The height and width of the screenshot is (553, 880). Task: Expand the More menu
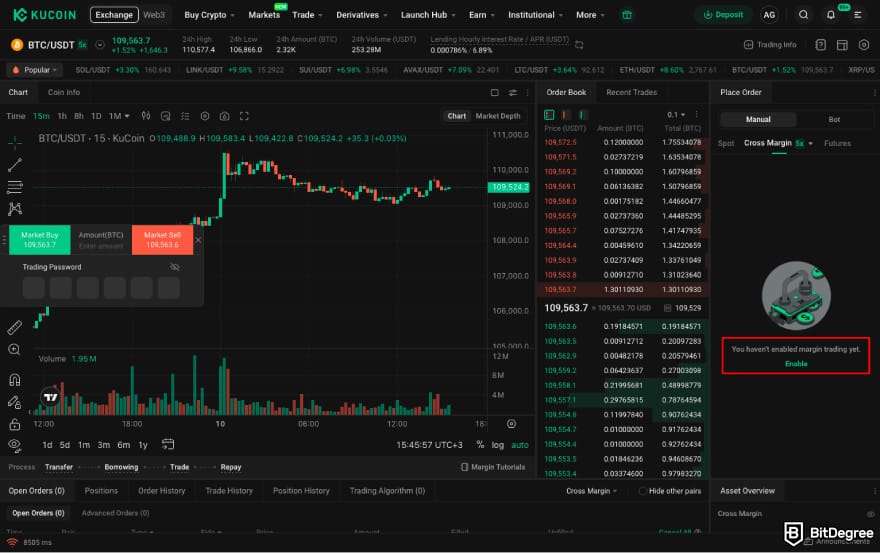click(x=590, y=15)
